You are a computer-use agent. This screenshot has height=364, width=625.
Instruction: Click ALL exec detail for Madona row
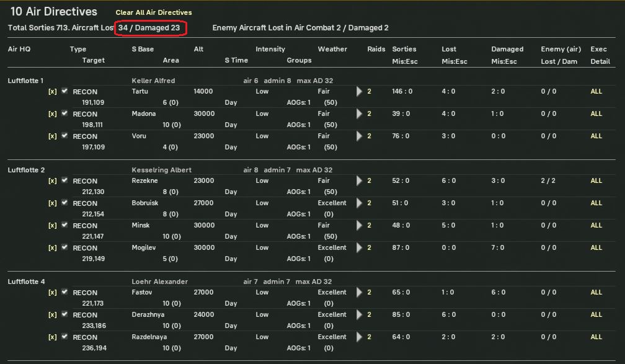(x=596, y=114)
